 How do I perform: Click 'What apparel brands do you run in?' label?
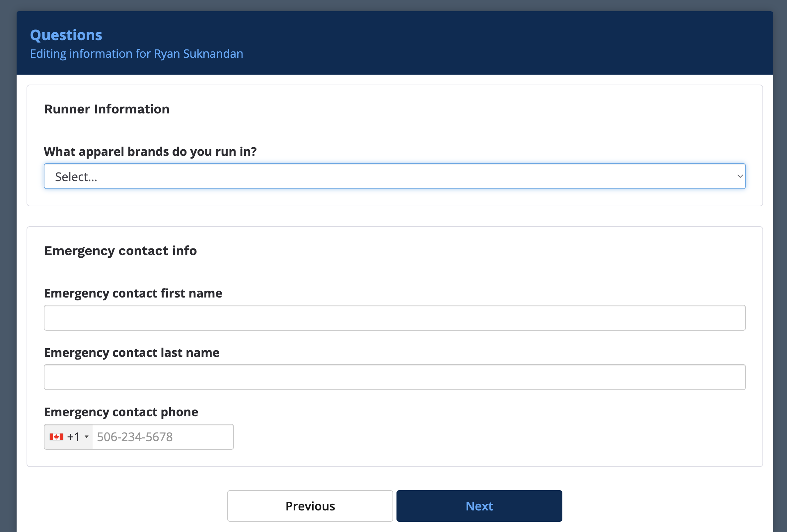click(150, 152)
